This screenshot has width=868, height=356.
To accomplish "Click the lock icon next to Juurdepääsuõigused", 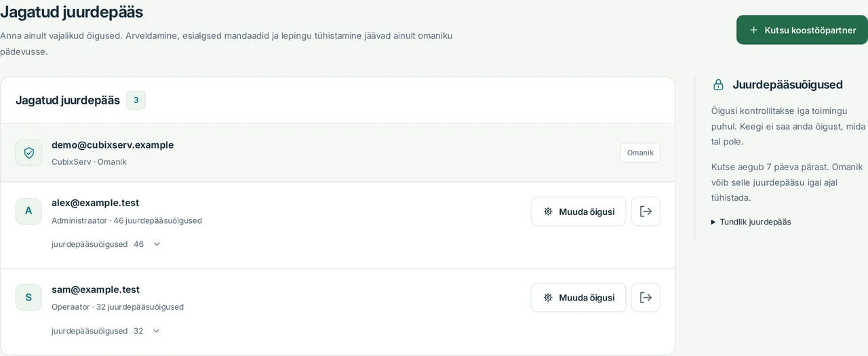I will pos(718,85).
